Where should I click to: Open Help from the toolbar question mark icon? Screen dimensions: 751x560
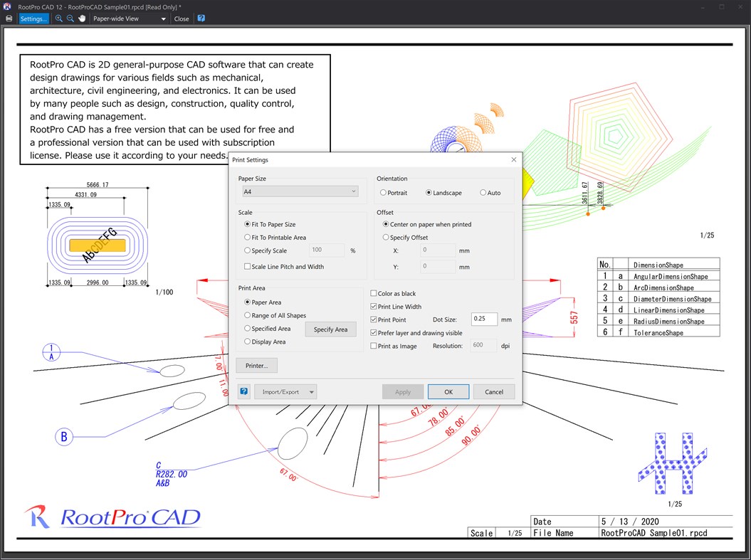tap(201, 19)
